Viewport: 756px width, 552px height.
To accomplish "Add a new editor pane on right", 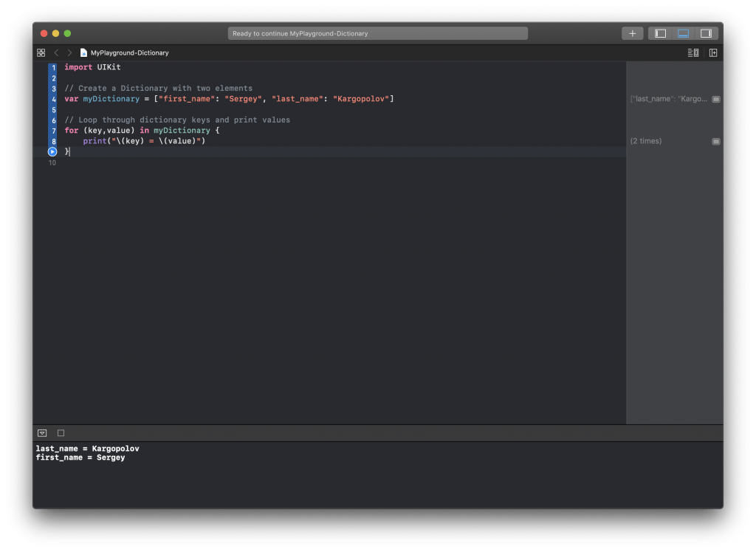I will (x=713, y=52).
